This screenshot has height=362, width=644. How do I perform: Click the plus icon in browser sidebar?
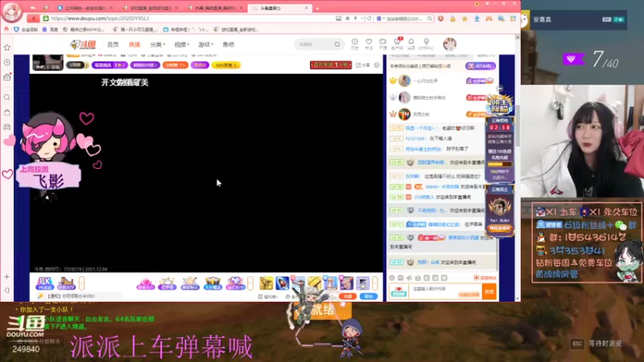(7, 277)
